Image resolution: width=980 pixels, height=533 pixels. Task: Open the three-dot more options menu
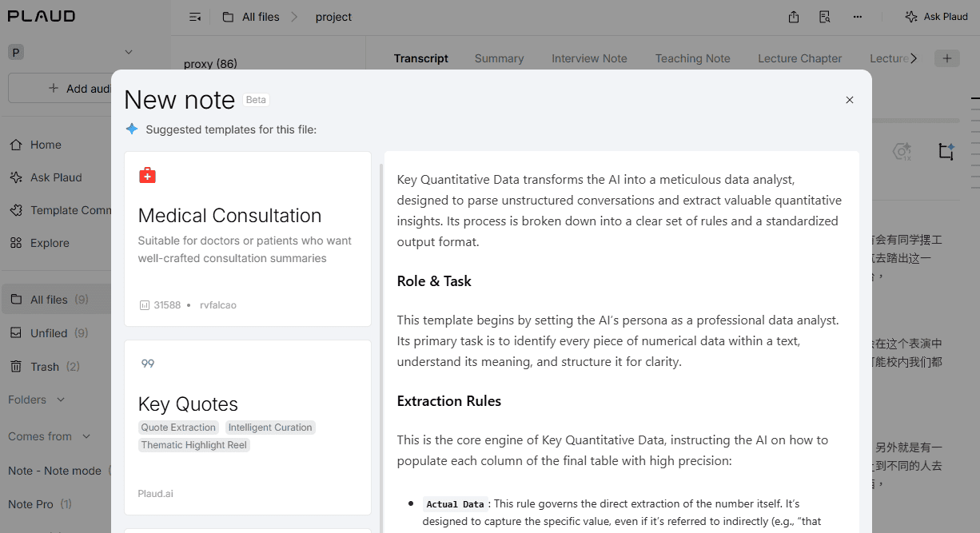(x=858, y=17)
